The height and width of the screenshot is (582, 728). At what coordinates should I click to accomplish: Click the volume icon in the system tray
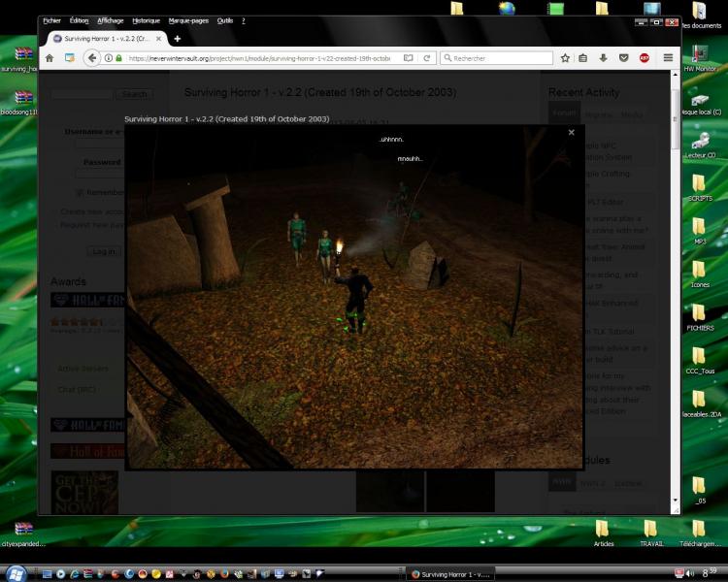pyautogui.click(x=690, y=574)
